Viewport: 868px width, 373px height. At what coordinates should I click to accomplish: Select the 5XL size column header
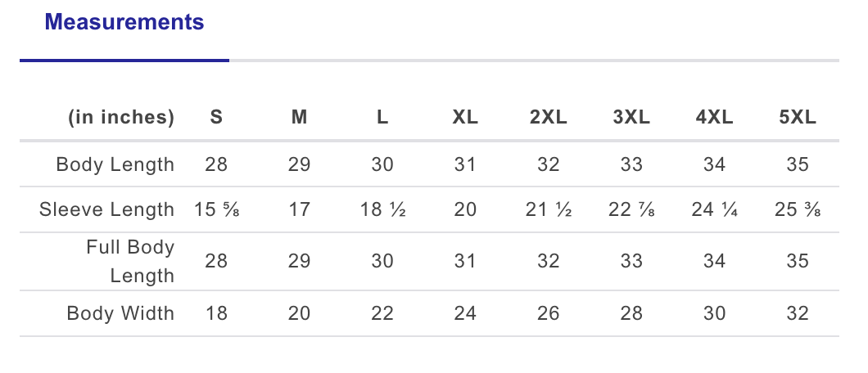797,117
